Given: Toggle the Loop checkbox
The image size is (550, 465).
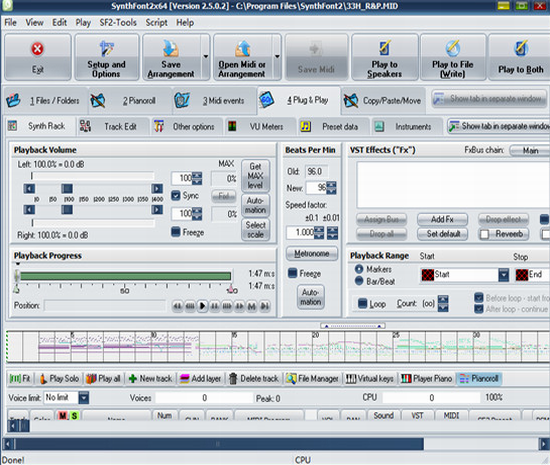Looking at the screenshot, I should pos(362,303).
